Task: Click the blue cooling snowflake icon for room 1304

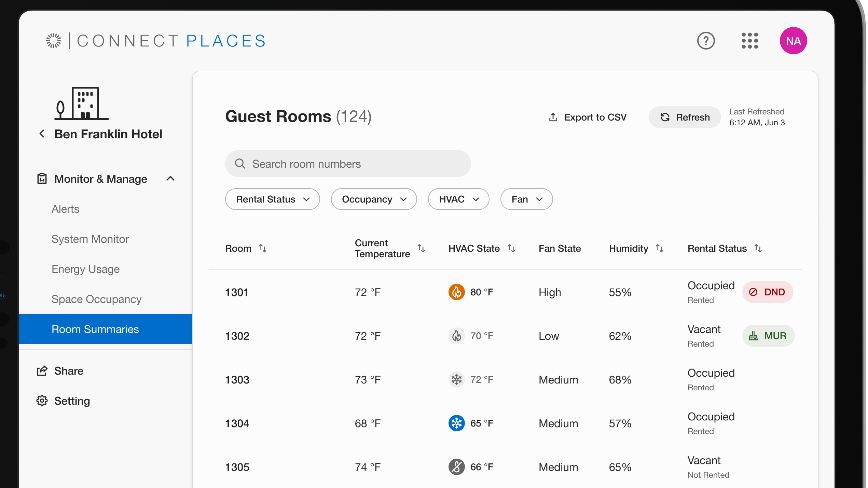Action: click(456, 423)
